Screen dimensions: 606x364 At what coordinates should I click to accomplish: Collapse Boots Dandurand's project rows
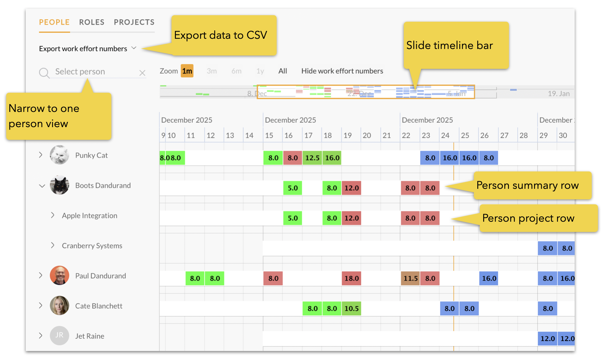pyautogui.click(x=42, y=186)
